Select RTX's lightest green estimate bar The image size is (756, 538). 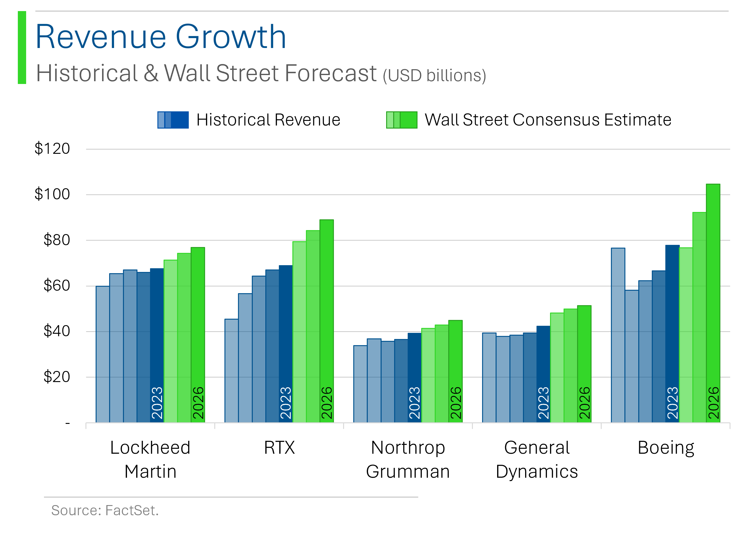coord(299,332)
